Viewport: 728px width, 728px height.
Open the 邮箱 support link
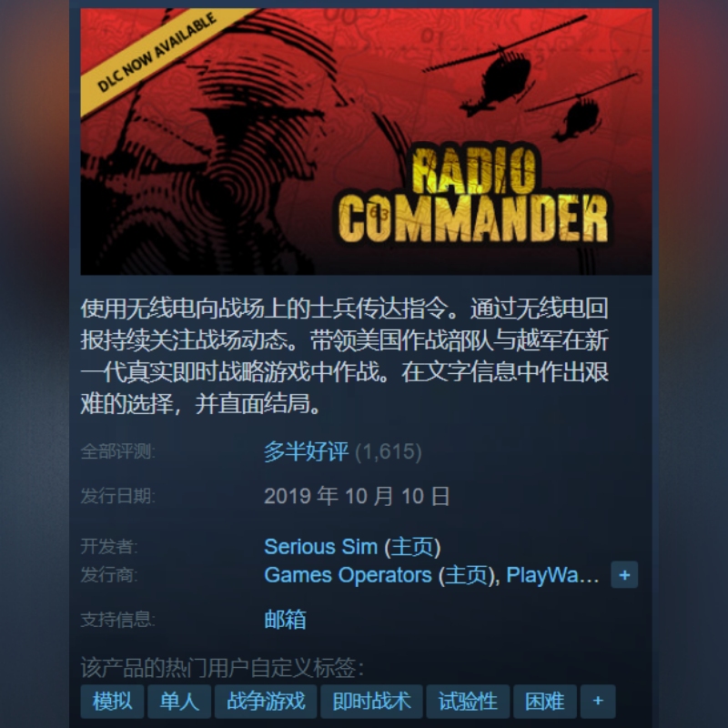coord(285,620)
